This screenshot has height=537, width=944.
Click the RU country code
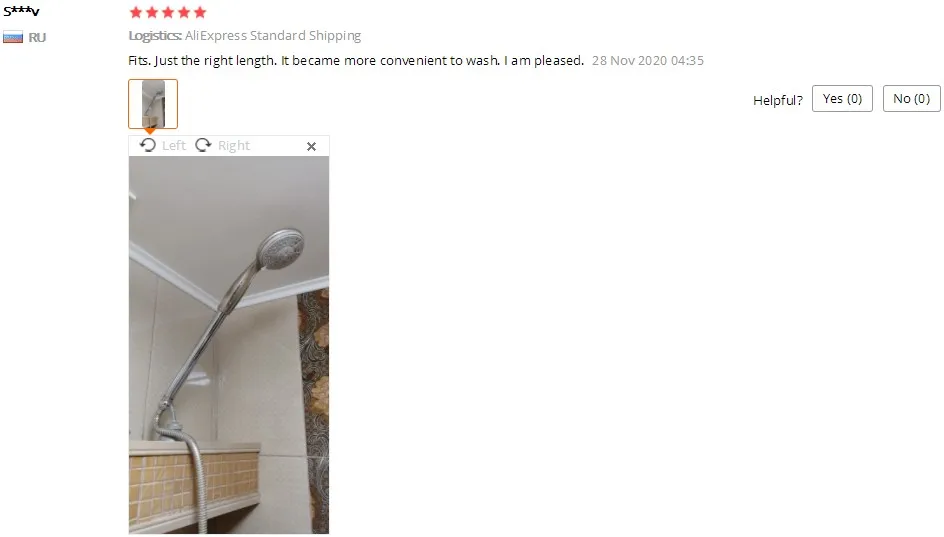coord(37,37)
